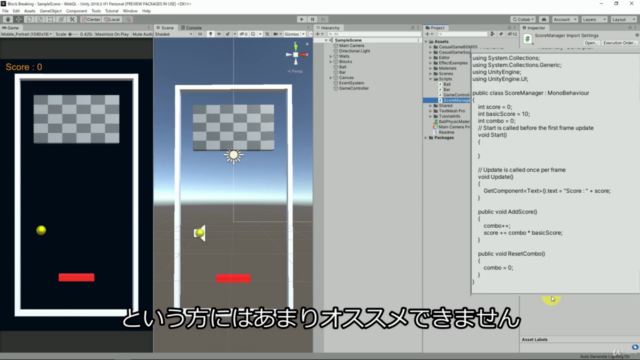
Task: Open the custom editor tools icon
Action: pyautogui.click(x=72, y=19)
